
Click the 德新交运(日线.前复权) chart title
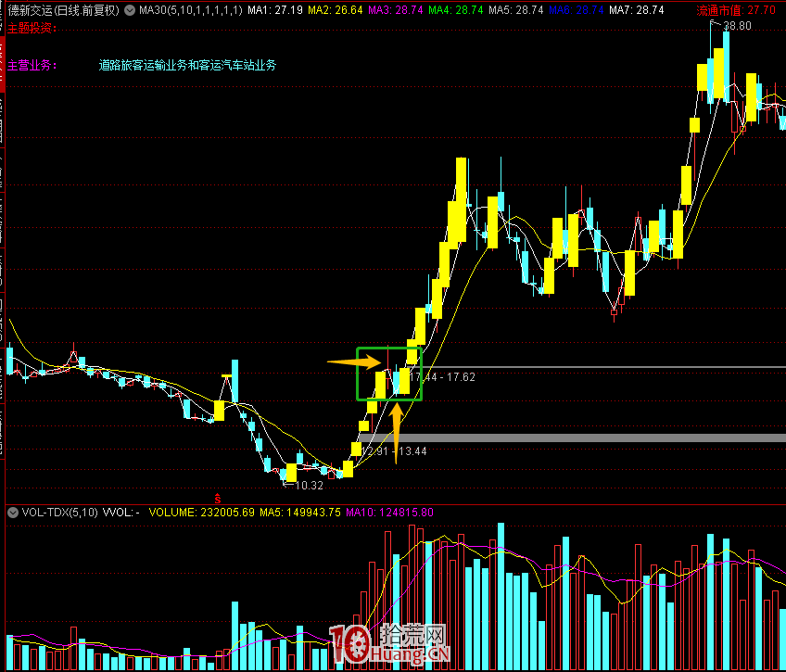coord(64,10)
